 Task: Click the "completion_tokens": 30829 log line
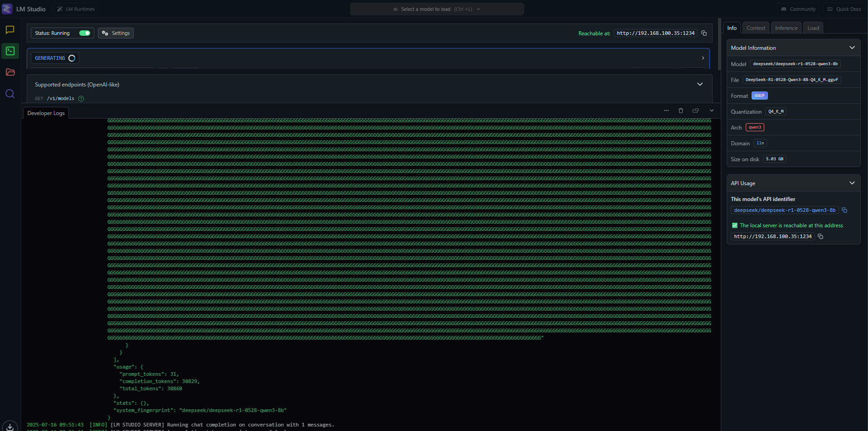pos(159,381)
